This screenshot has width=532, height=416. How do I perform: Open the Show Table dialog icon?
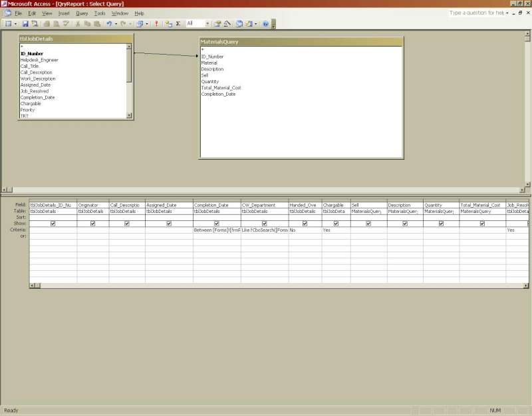pyautogui.click(x=169, y=24)
